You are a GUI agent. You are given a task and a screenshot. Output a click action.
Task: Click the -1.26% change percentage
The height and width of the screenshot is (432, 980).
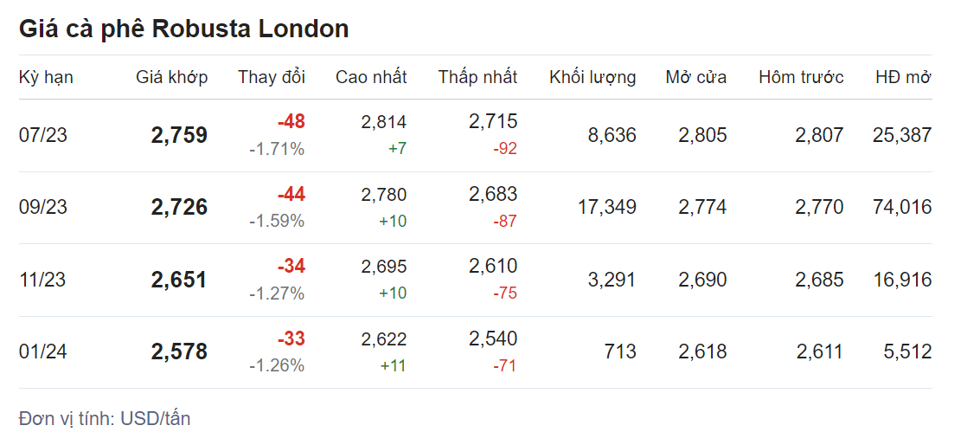click(277, 365)
